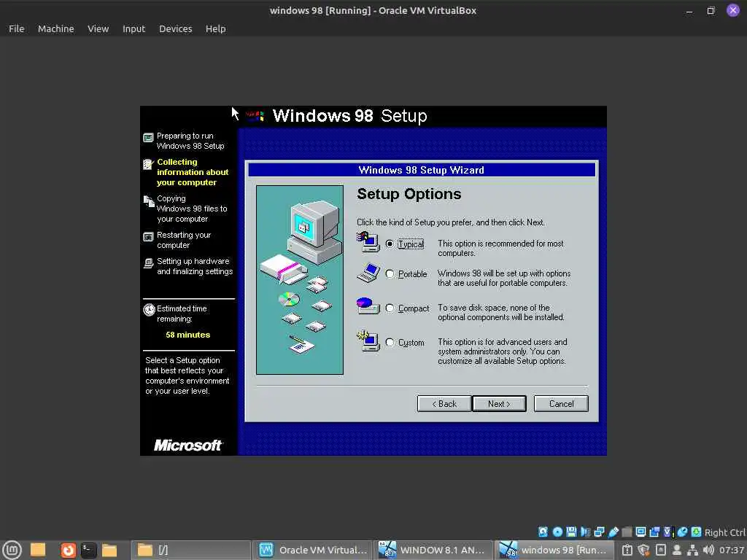Click the floppy disk status icon

571,532
